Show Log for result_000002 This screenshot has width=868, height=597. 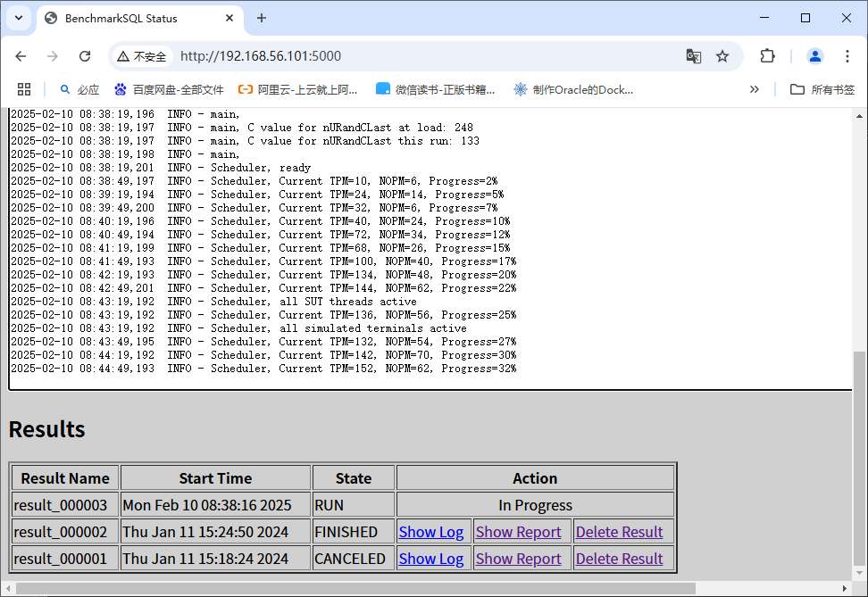[x=431, y=531]
